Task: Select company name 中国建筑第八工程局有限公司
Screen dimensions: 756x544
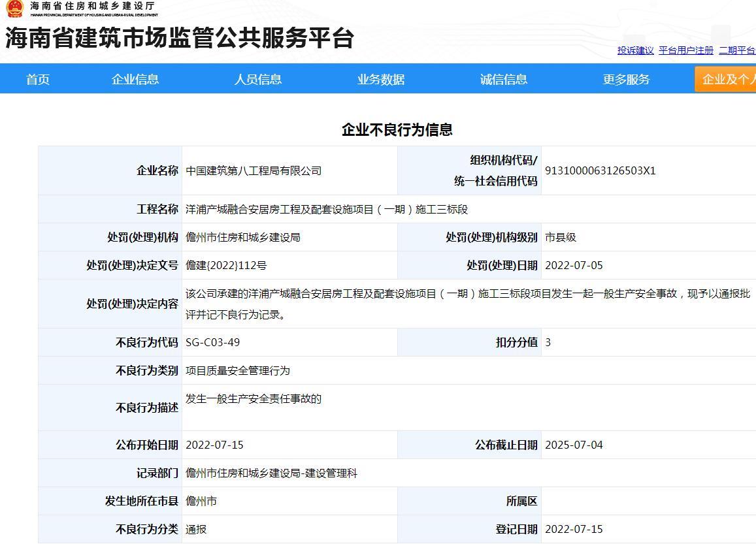Action: (254, 170)
